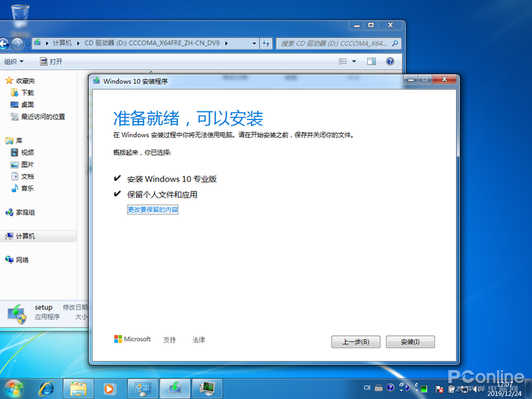Click the keyboard icon in system tray
532x399 pixels.
(378, 388)
